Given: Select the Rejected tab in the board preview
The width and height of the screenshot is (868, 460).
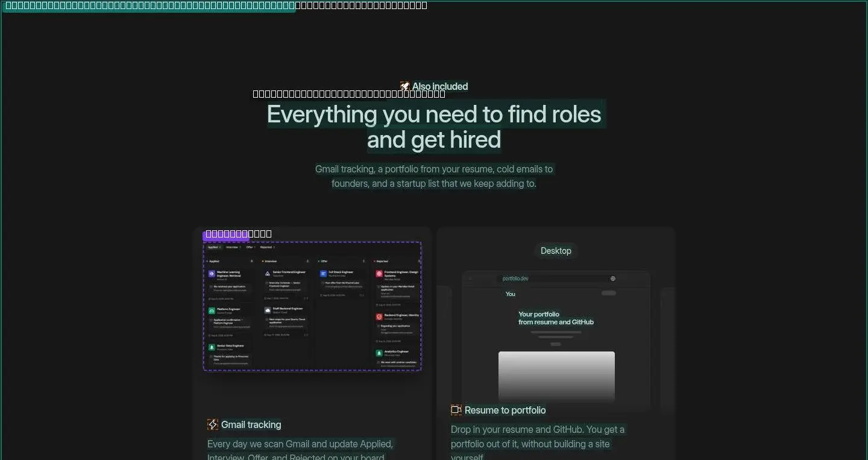Looking at the screenshot, I should pyautogui.click(x=268, y=247).
